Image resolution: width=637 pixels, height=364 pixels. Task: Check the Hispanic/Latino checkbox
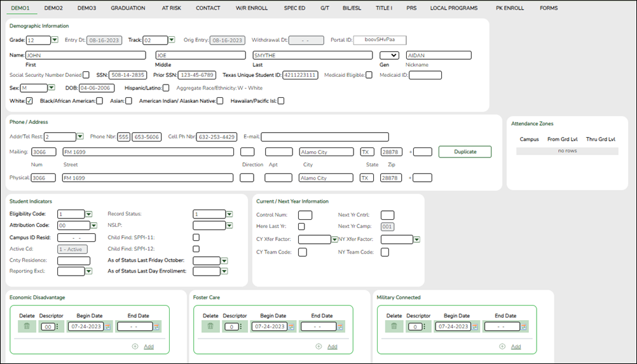pos(166,88)
